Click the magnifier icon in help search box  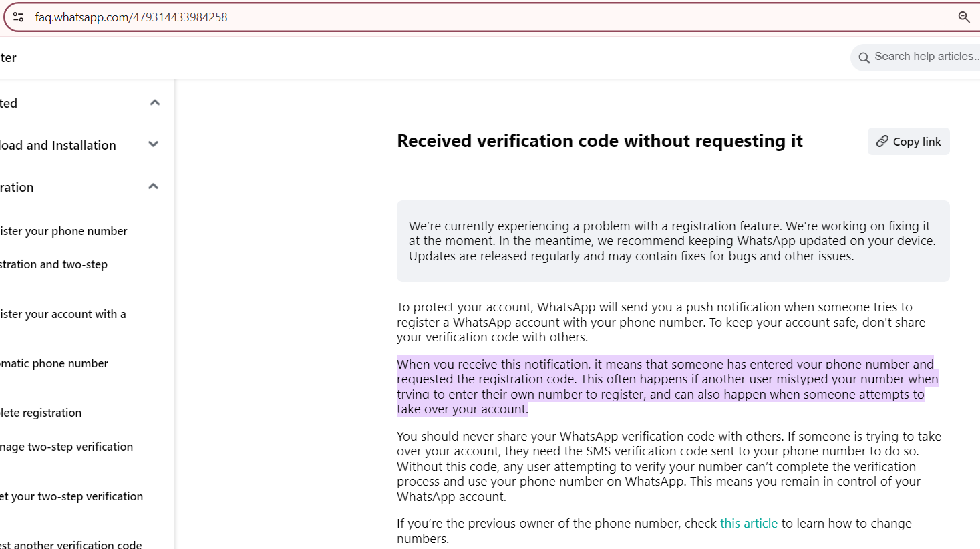[x=864, y=58]
